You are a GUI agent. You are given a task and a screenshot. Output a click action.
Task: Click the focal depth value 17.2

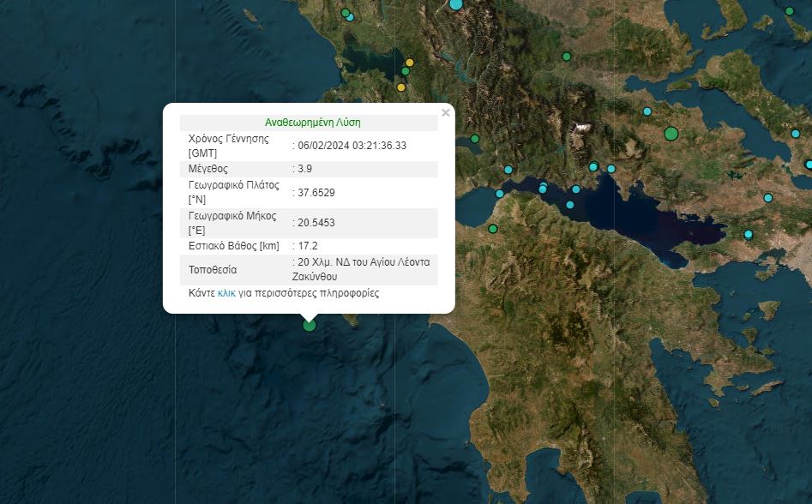[309, 246]
